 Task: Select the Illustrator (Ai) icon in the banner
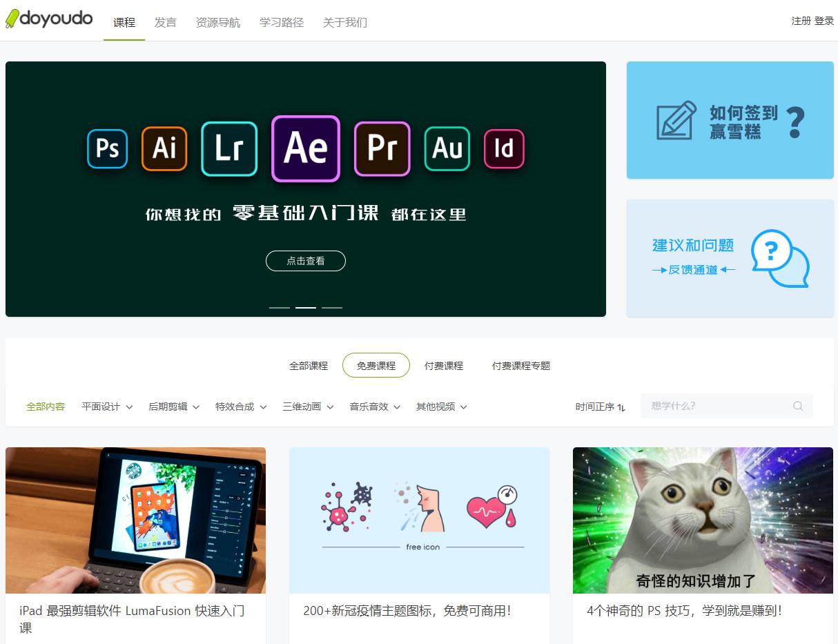(164, 148)
